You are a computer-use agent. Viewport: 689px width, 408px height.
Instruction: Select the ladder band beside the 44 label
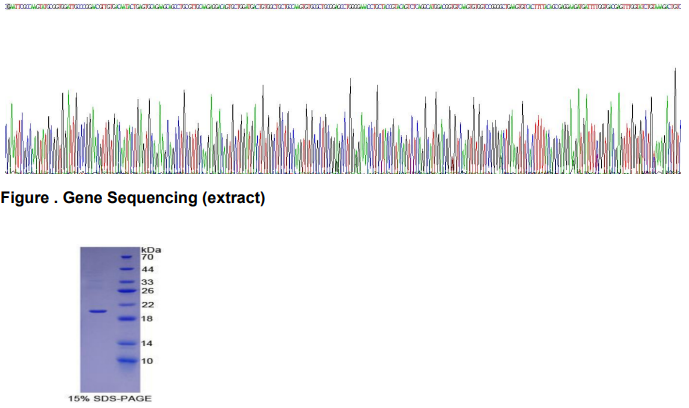click(x=125, y=270)
